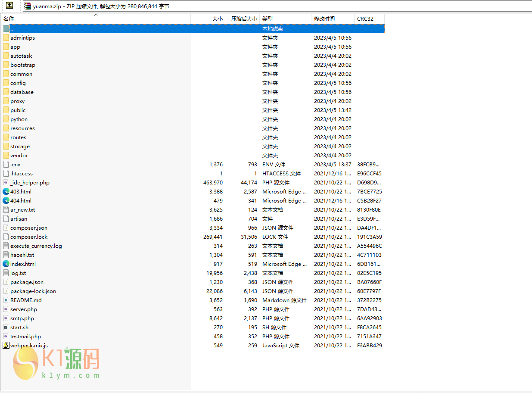Select the storage folder icon
Viewport: 532px width, 393px height.
[6, 146]
